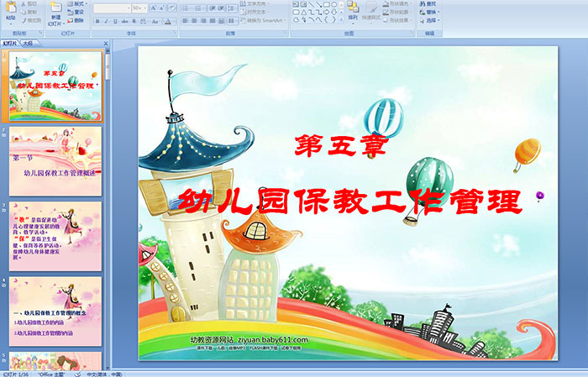Screen dimensions: 588x377
Task: Toggle Italic formatting
Action: pyautogui.click(x=106, y=21)
